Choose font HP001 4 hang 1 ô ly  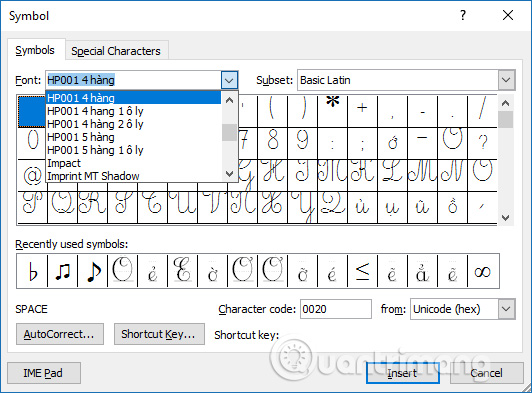[133, 111]
